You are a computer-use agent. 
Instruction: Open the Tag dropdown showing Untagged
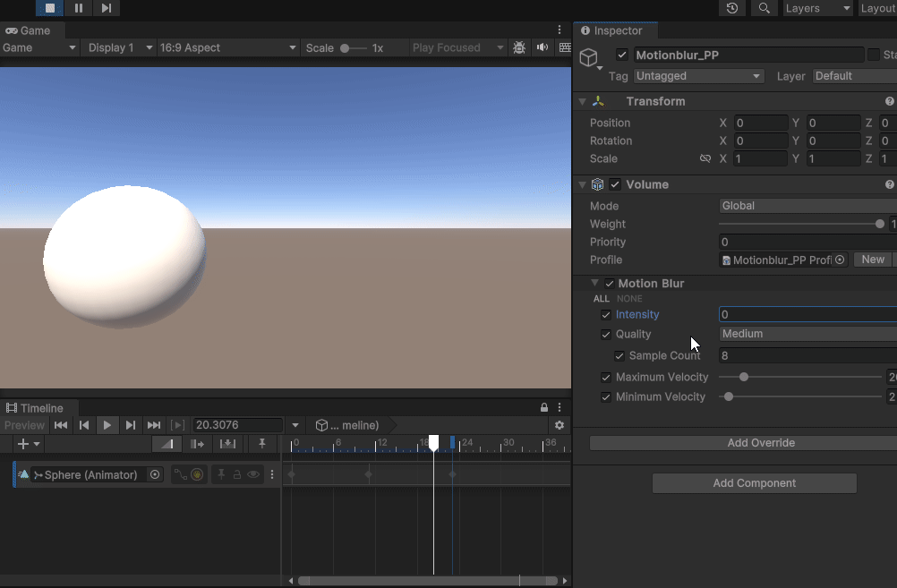coord(698,76)
